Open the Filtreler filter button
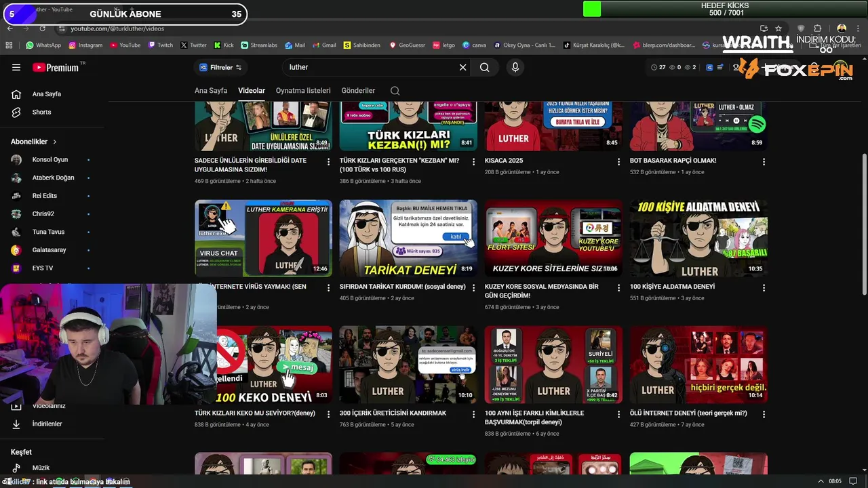 click(220, 67)
